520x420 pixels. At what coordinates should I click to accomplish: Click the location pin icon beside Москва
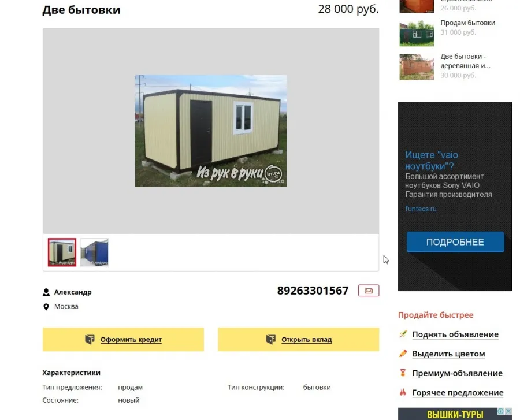(46, 307)
